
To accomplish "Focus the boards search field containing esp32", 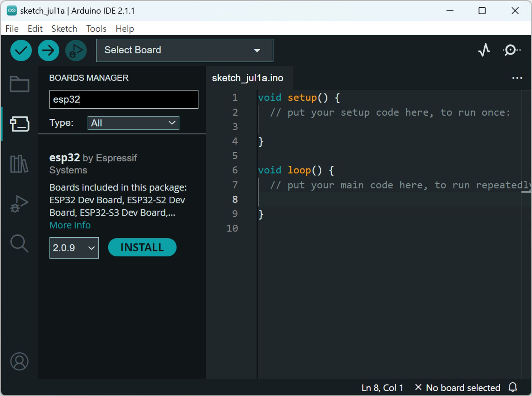I will [x=124, y=99].
